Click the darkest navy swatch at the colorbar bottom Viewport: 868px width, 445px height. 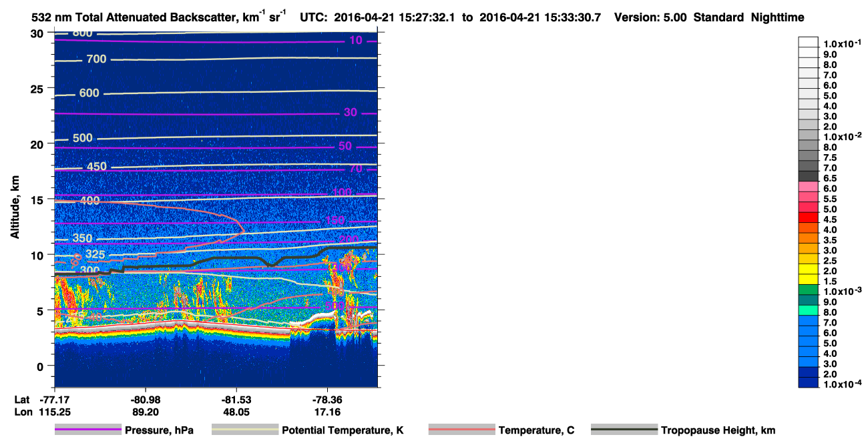(x=809, y=382)
